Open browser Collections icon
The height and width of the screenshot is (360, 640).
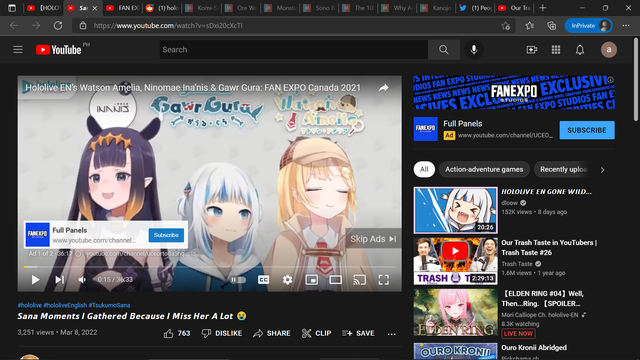[x=551, y=26]
